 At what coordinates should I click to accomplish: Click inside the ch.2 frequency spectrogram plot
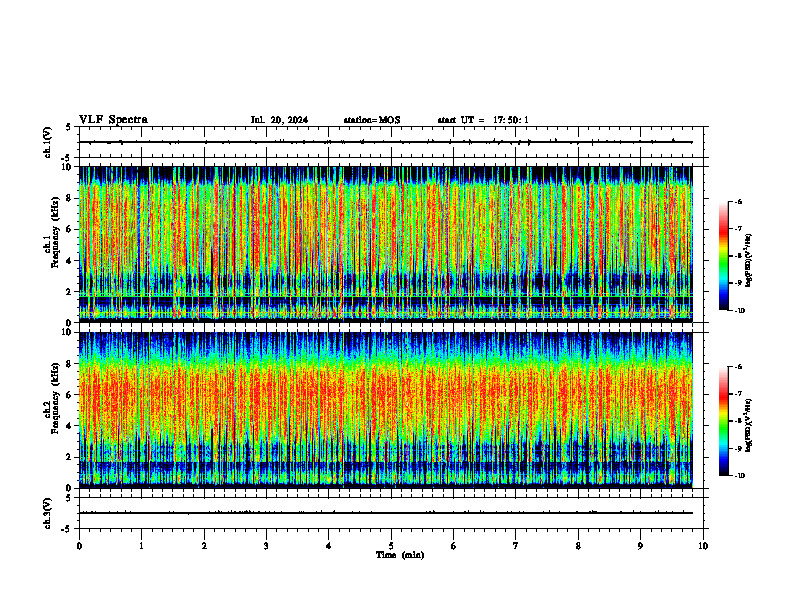point(385,410)
